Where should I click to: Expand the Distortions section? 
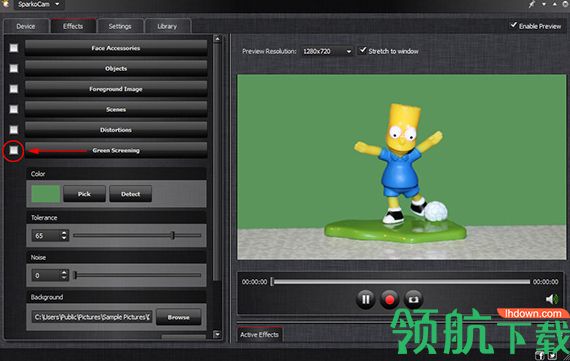[x=116, y=130]
